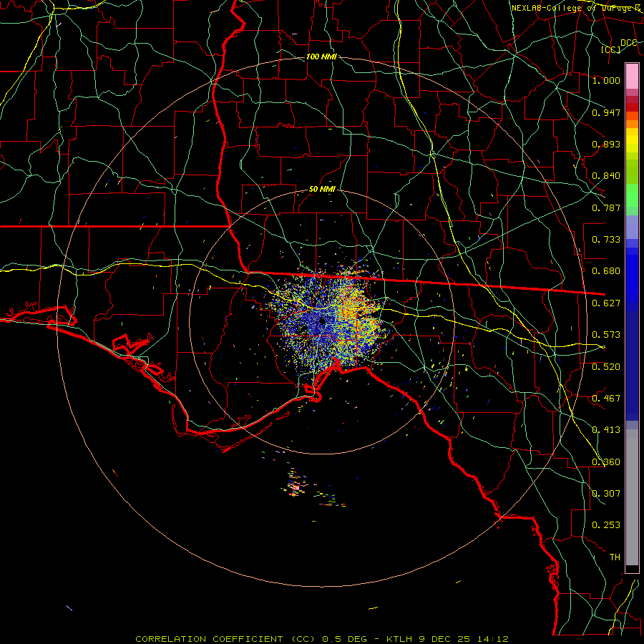Click the "CORRELATION COEFFICIENT (CC)" caption text
Screen dimensions: 644x644
(x=225, y=639)
